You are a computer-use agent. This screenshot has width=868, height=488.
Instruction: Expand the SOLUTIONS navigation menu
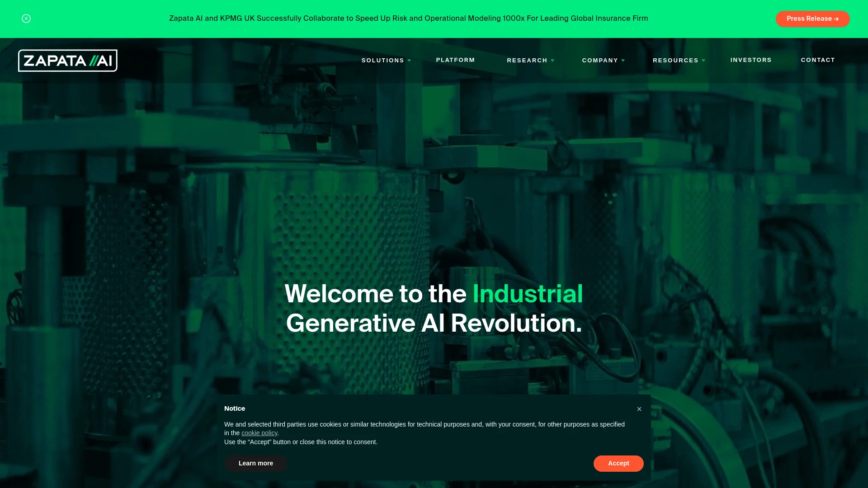pos(387,60)
